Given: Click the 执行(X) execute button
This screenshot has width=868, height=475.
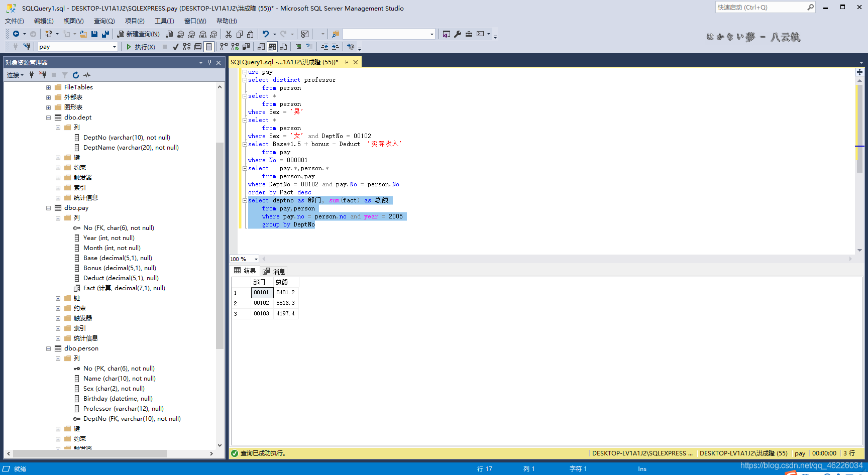Looking at the screenshot, I should coord(140,47).
